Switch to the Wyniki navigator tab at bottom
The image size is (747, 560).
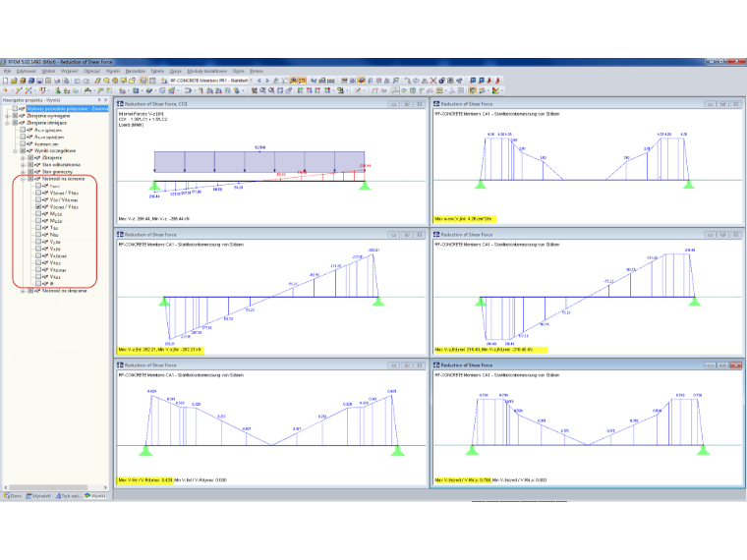click(x=95, y=496)
